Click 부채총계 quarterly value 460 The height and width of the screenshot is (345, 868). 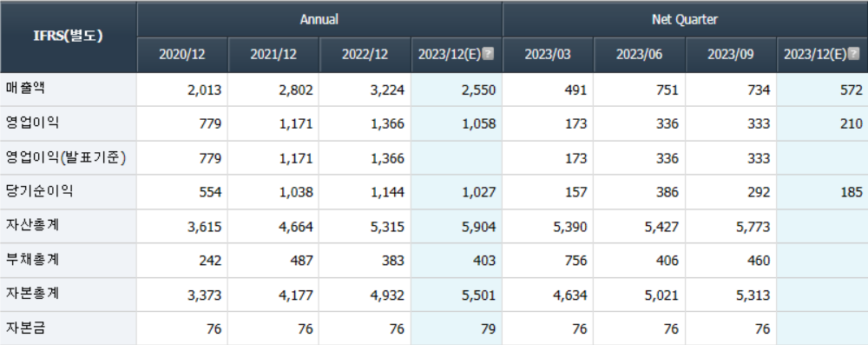tap(759, 261)
